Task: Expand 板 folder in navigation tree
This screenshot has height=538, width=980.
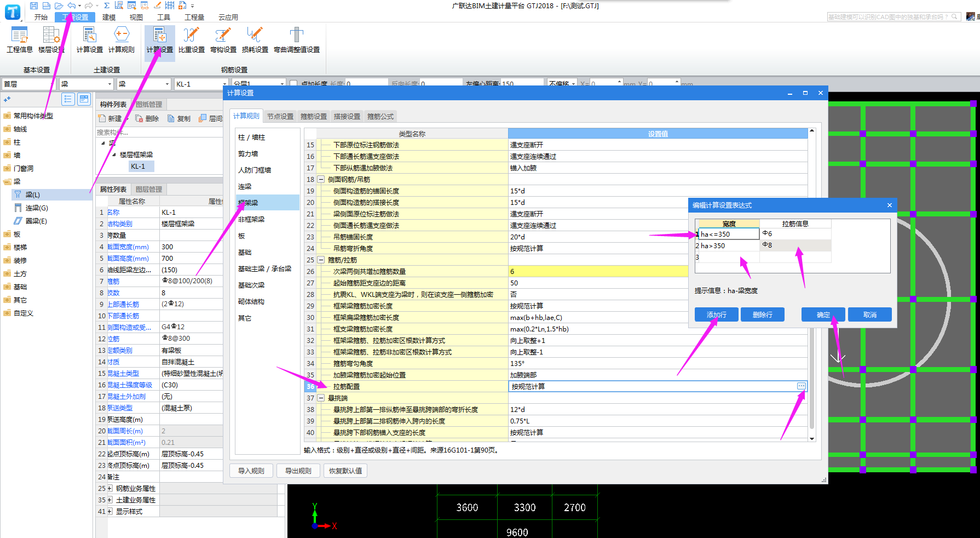Action: point(7,234)
